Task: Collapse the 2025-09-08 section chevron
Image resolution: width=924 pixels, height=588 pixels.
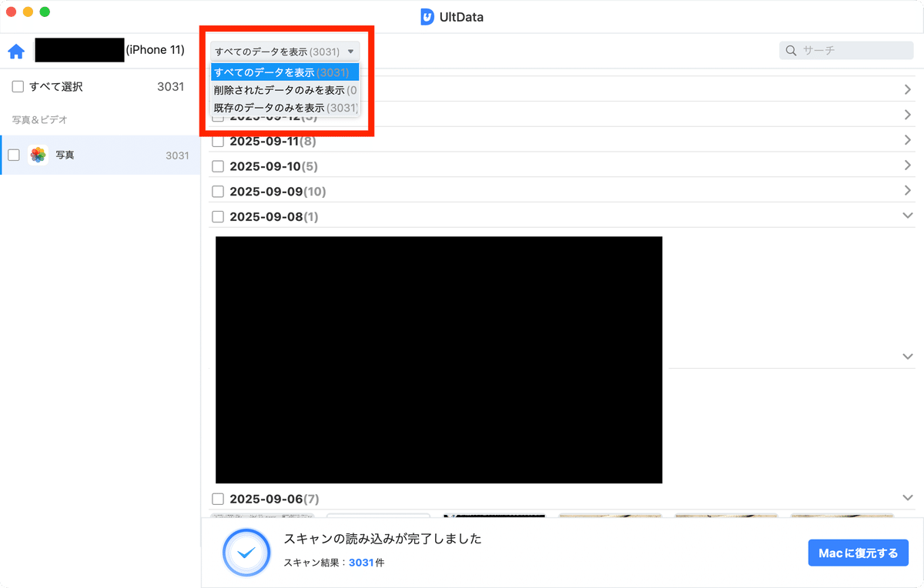Action: coord(907,216)
